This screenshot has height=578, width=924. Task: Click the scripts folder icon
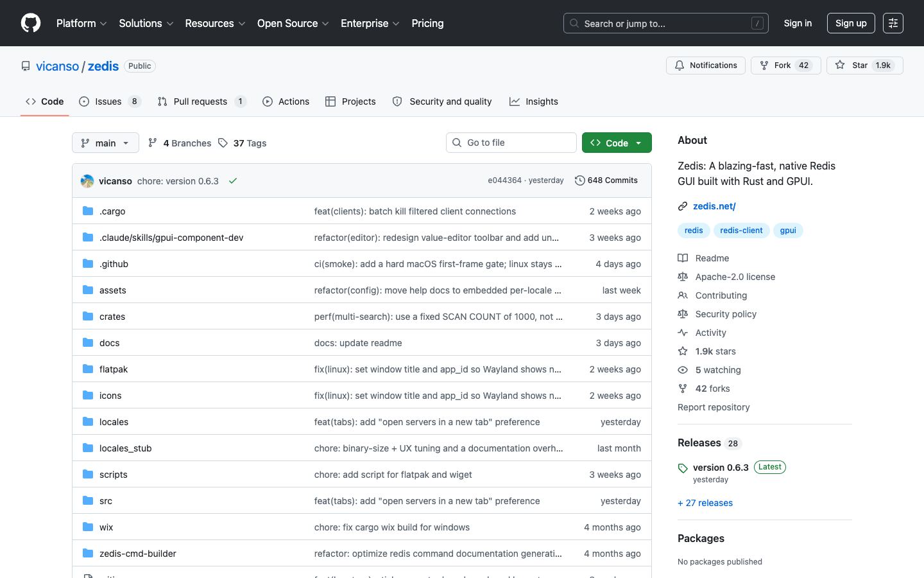click(x=88, y=475)
